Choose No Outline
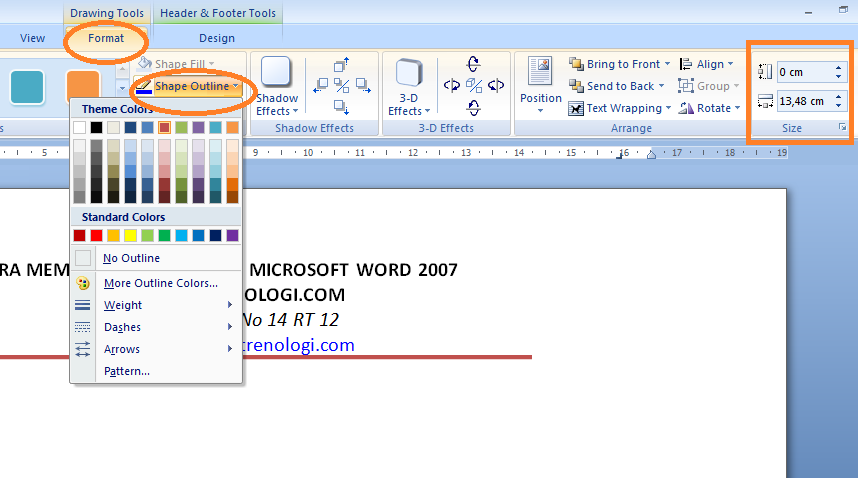The width and height of the screenshot is (858, 478). [156, 258]
